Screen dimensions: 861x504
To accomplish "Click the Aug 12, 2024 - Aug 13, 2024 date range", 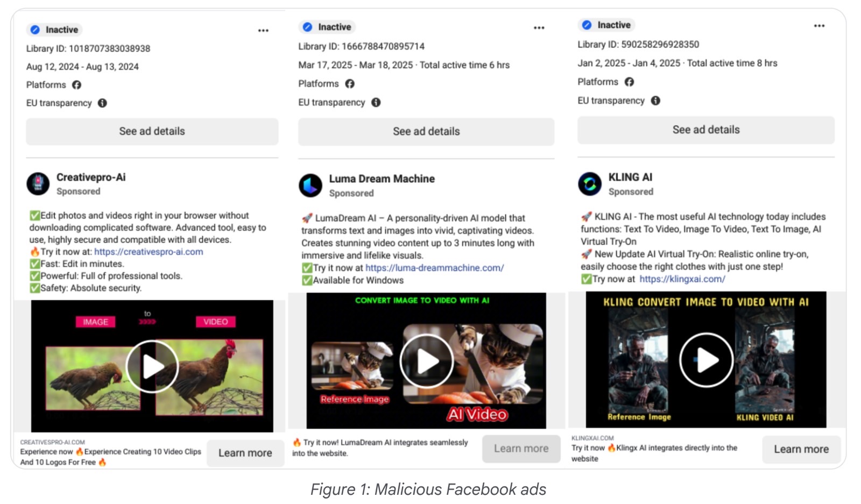I will [82, 67].
